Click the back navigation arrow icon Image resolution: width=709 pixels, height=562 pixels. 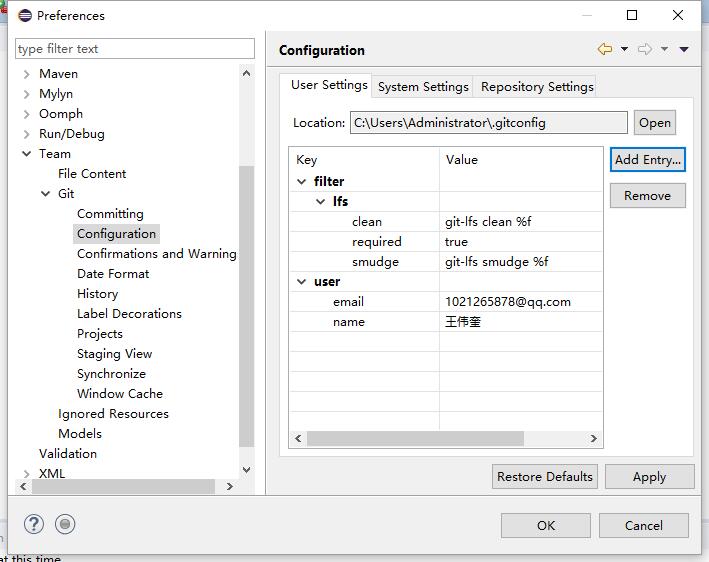point(604,49)
